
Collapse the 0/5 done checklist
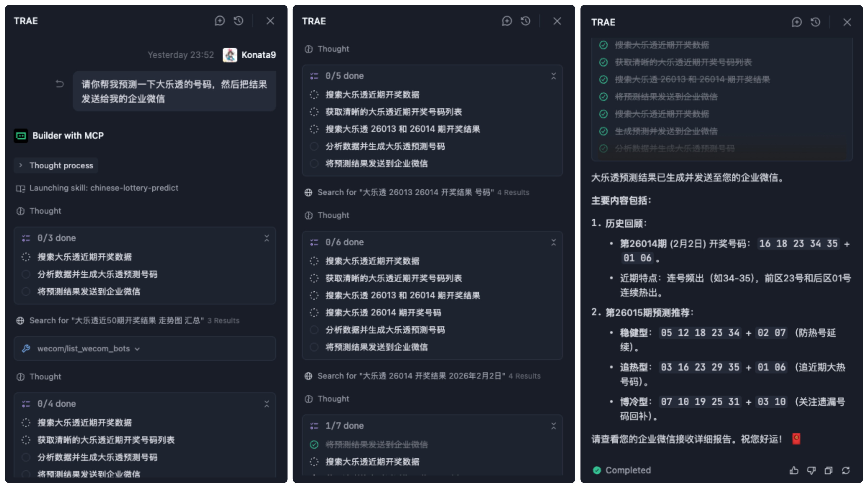(554, 76)
